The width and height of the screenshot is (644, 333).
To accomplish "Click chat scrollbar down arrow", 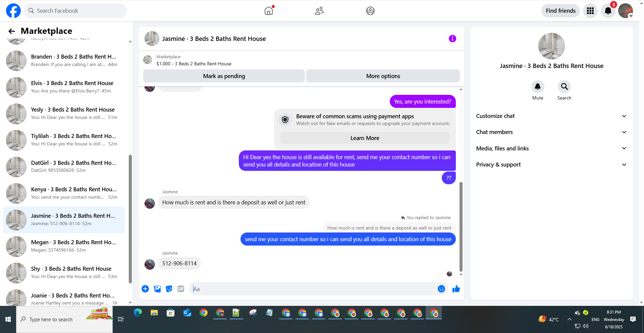I will (461, 275).
